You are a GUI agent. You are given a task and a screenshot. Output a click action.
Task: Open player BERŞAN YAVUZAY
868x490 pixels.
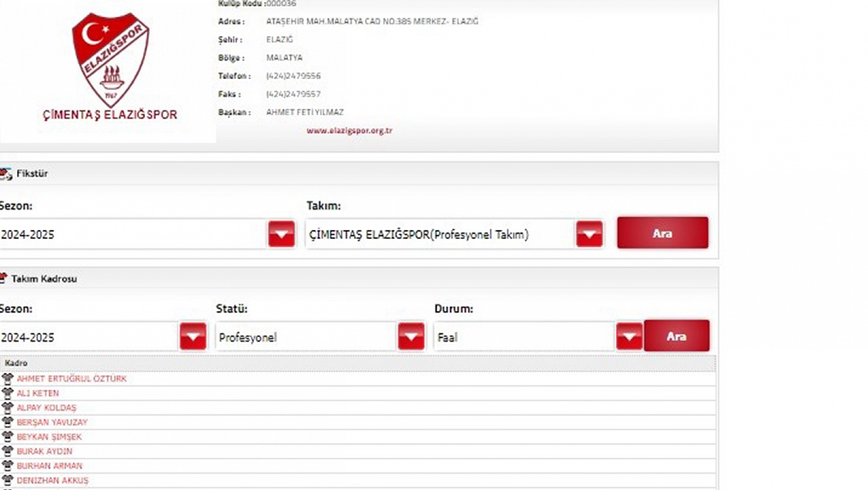(x=52, y=422)
